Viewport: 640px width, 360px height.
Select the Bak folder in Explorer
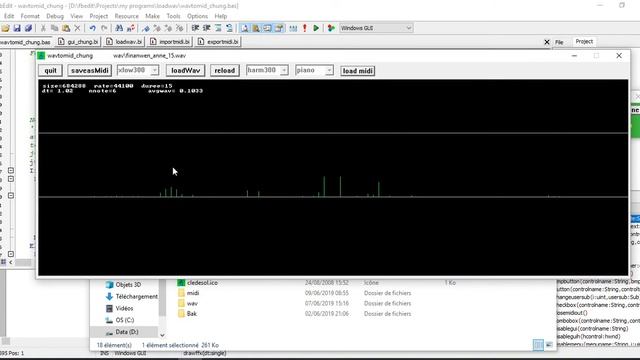click(187, 313)
